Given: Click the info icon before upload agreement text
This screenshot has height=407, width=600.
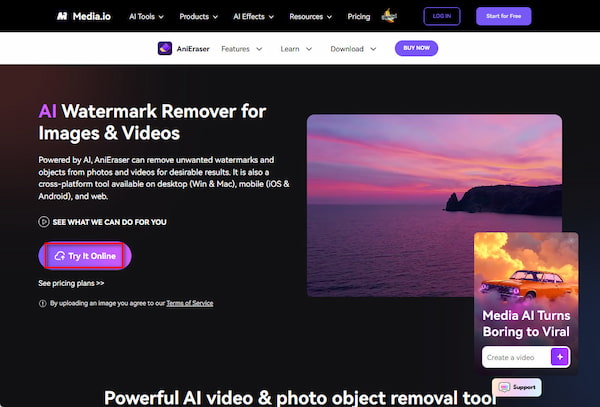Looking at the screenshot, I should point(42,303).
